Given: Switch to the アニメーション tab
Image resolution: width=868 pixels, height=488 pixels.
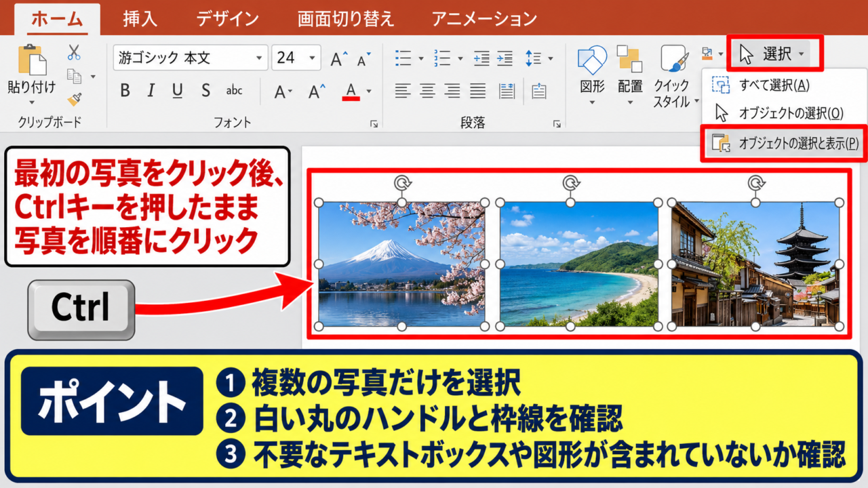Looking at the screenshot, I should tap(484, 18).
